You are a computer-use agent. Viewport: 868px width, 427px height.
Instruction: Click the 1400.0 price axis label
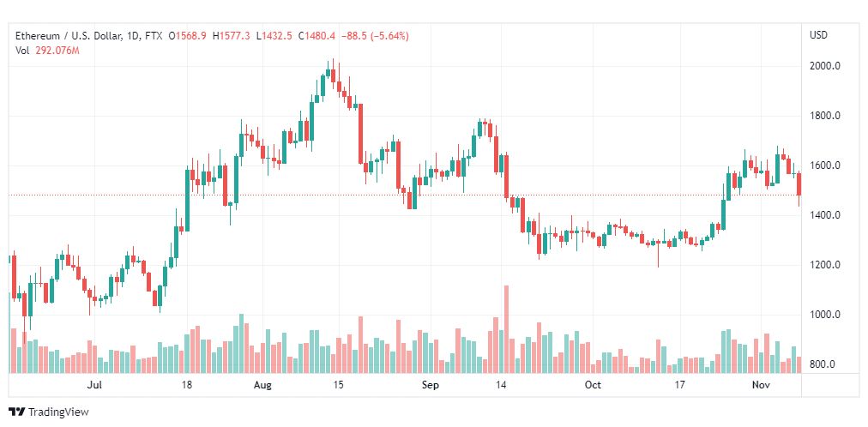point(824,215)
